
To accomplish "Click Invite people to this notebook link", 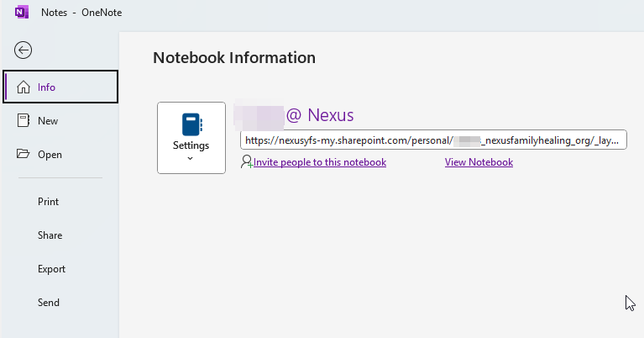I will [x=320, y=162].
